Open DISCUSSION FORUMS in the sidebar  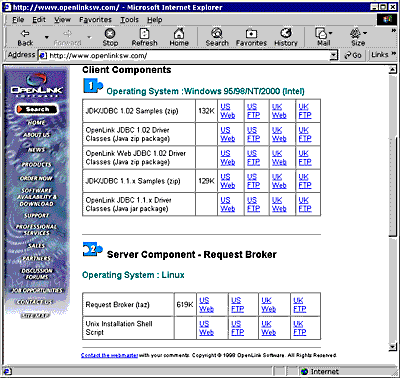coord(36,274)
